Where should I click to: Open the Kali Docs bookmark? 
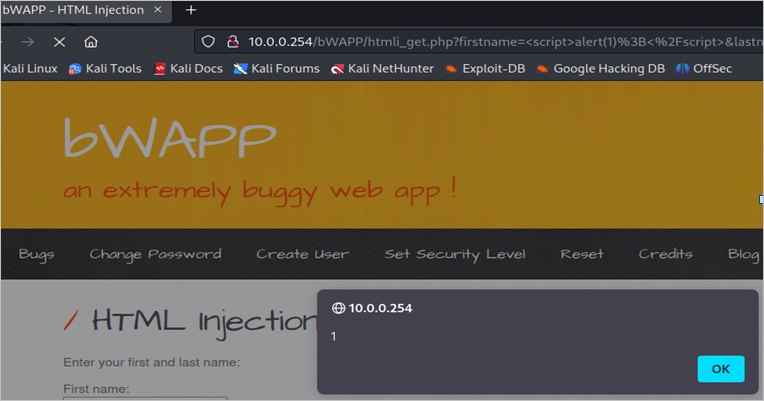(189, 69)
